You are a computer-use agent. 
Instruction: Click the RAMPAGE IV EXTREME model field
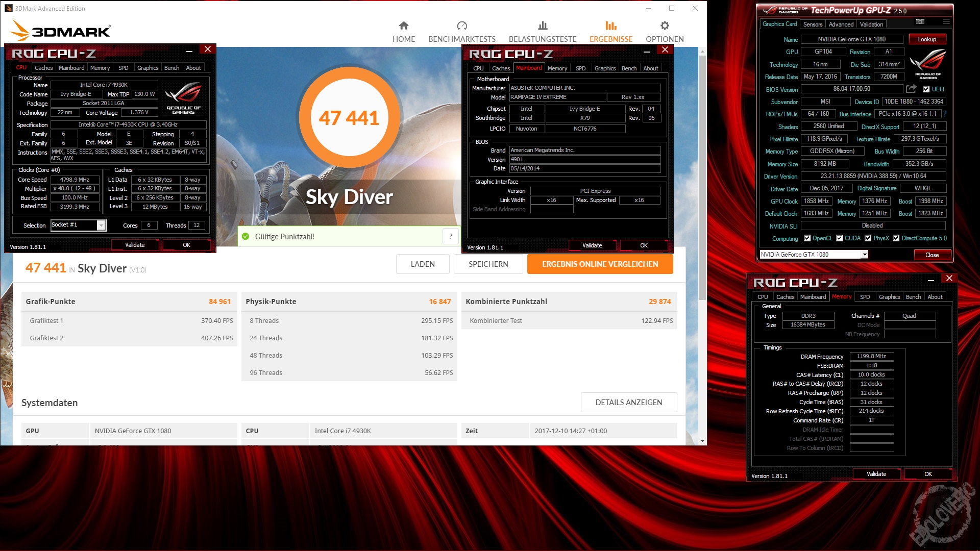tap(558, 97)
